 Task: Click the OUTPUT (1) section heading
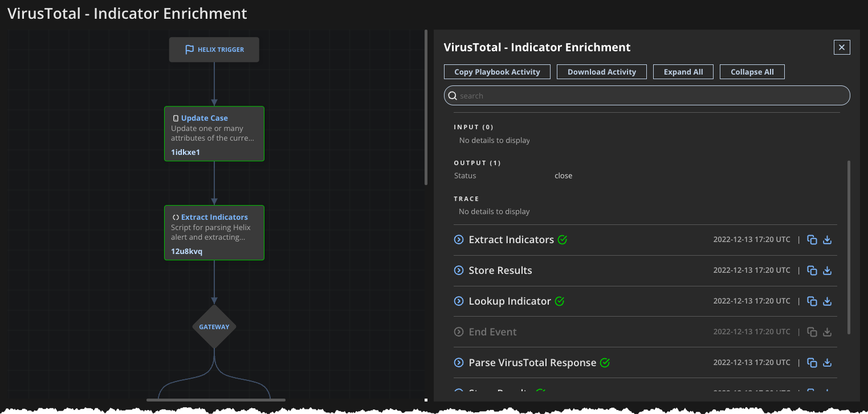click(477, 163)
